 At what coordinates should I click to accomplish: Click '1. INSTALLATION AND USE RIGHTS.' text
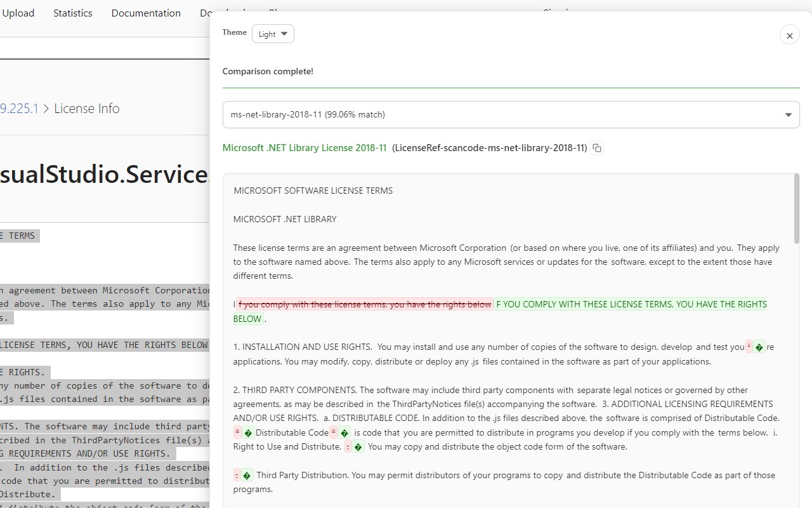point(303,347)
